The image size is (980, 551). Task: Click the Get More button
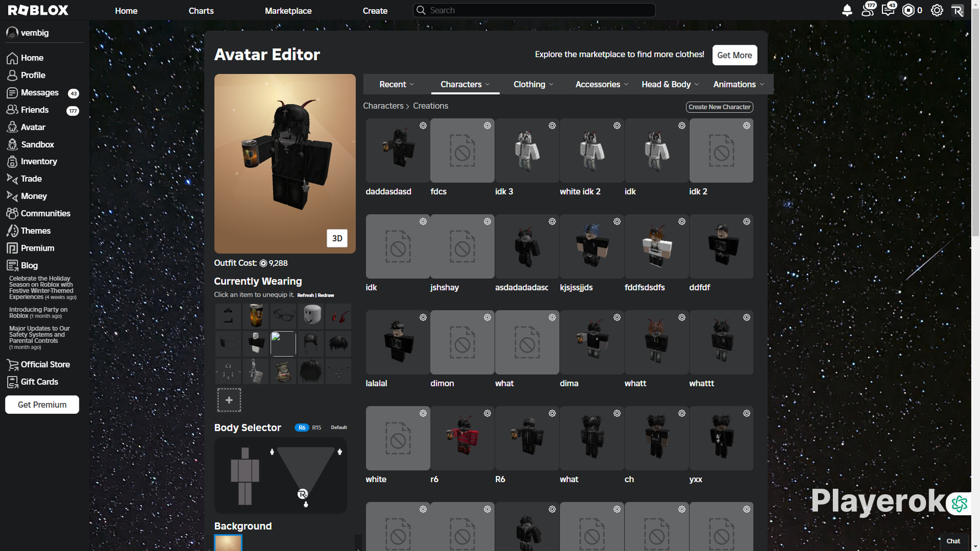[x=735, y=55]
